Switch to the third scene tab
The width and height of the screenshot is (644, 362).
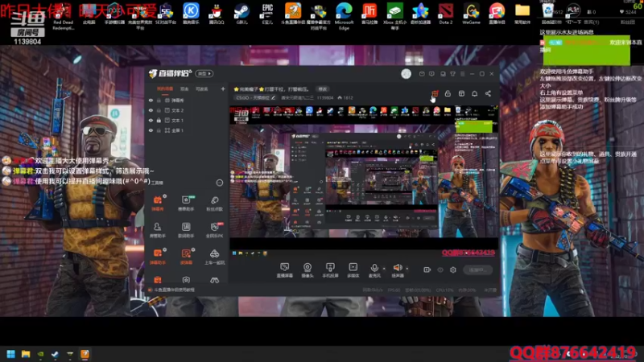click(202, 89)
